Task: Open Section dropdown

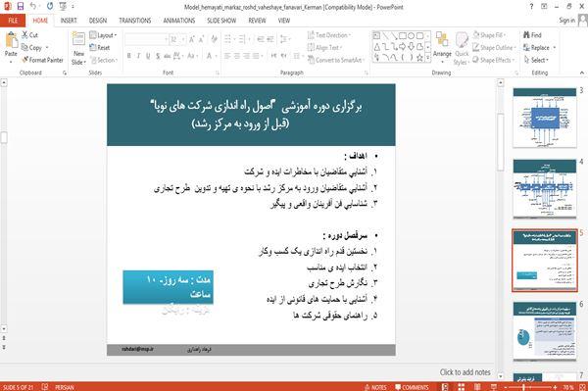Action: [104, 60]
